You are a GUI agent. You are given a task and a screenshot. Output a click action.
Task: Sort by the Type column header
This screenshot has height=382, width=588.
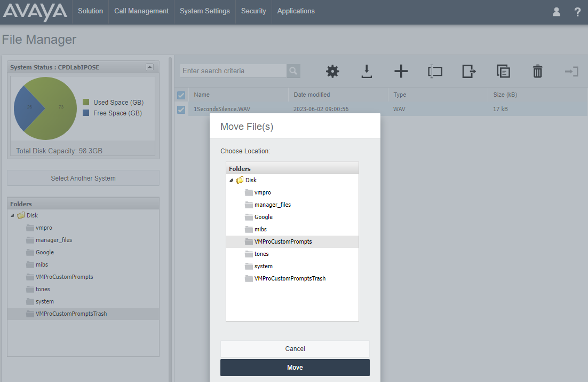438,95
